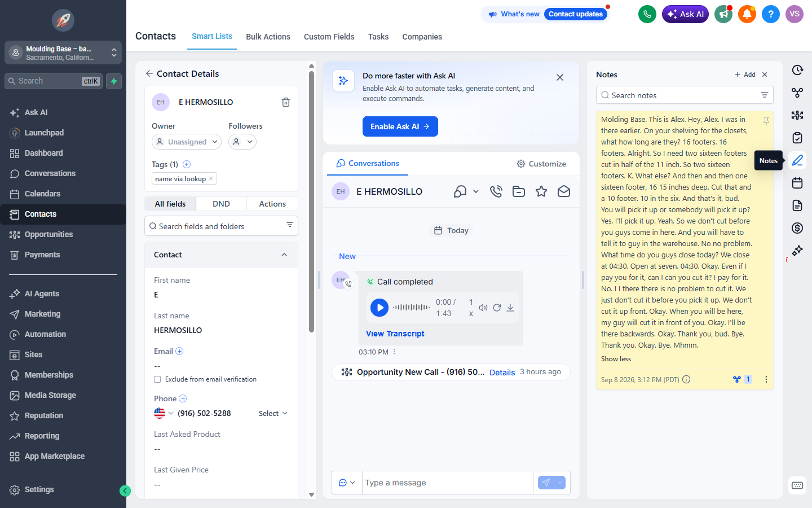Open the message channel selector dropdown
Image resolution: width=812 pixels, height=508 pixels.
coord(347,483)
